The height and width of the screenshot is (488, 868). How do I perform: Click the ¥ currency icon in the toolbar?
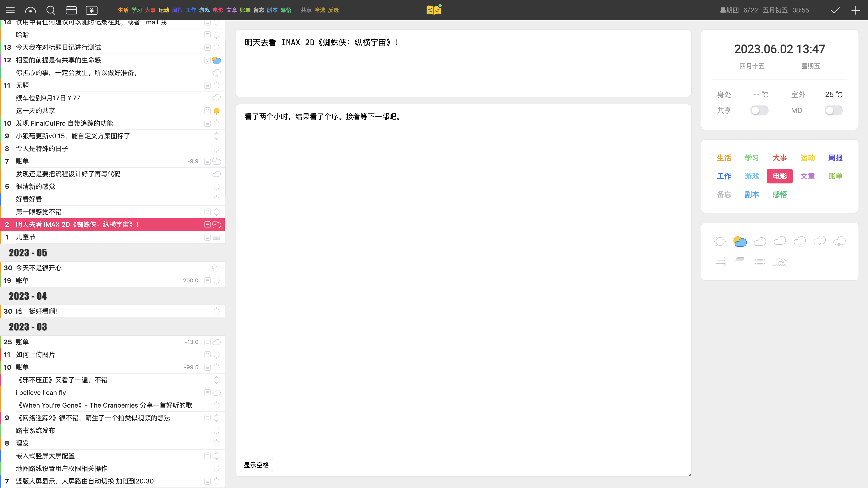pyautogui.click(x=91, y=10)
